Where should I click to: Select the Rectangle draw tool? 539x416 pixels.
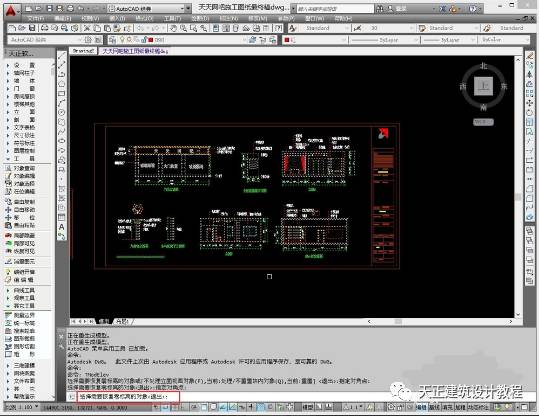(x=62, y=94)
